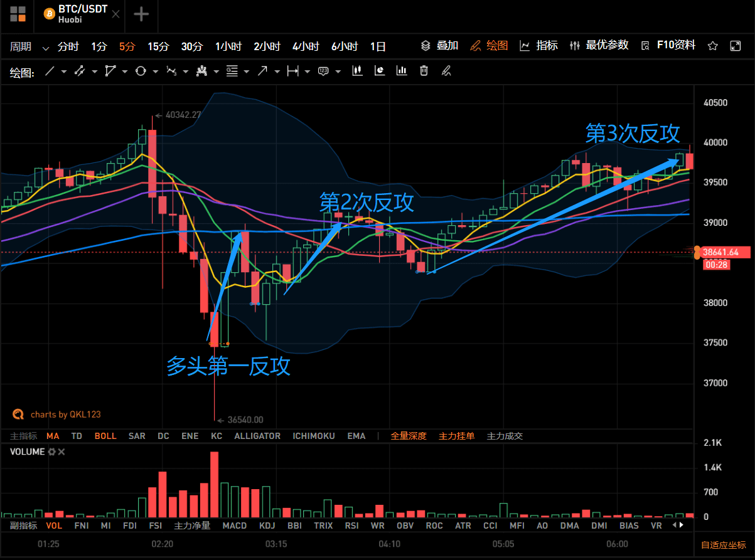755x560 pixels.
Task: Pick the circle shape drawing tool
Action: [x=140, y=71]
